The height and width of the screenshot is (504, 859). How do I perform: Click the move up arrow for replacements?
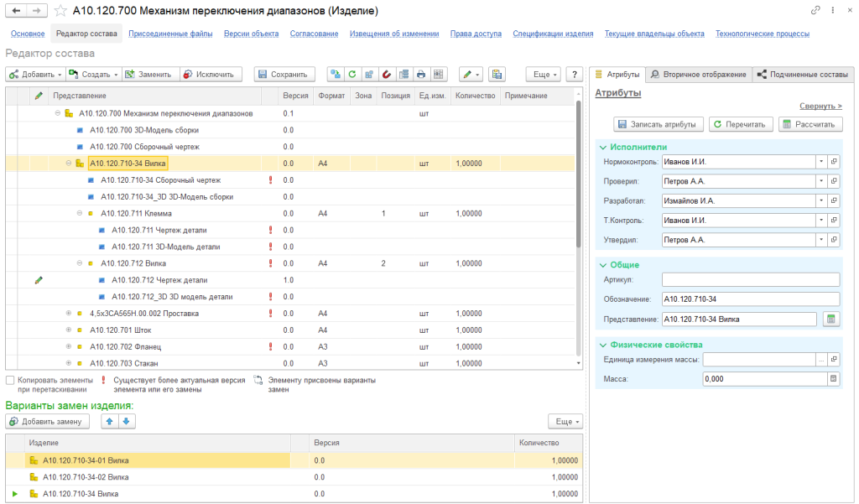coord(110,421)
